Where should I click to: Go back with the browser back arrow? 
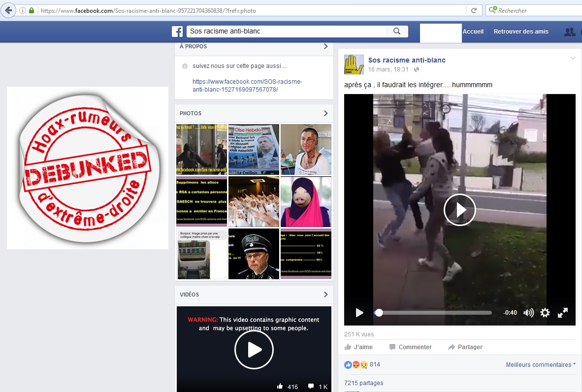tap(8, 10)
